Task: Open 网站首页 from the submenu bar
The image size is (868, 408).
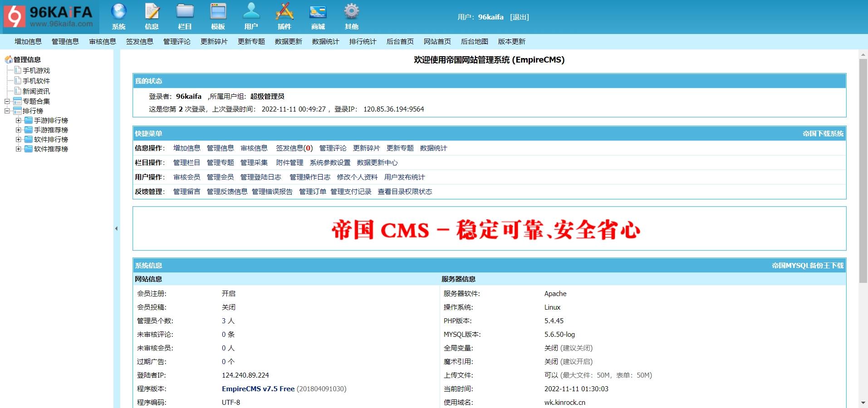Action: click(x=437, y=41)
